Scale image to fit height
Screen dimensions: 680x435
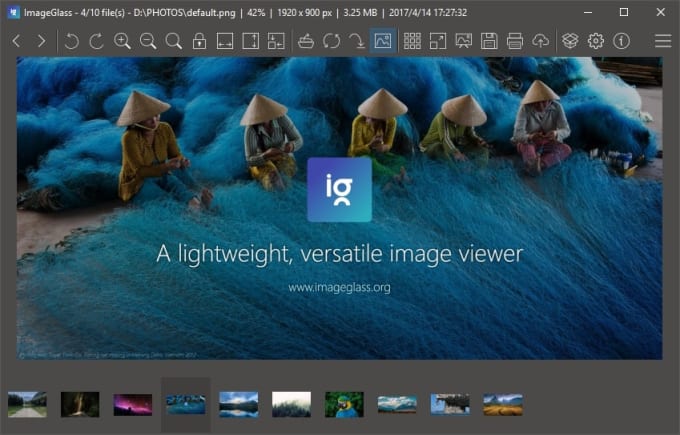(250, 41)
